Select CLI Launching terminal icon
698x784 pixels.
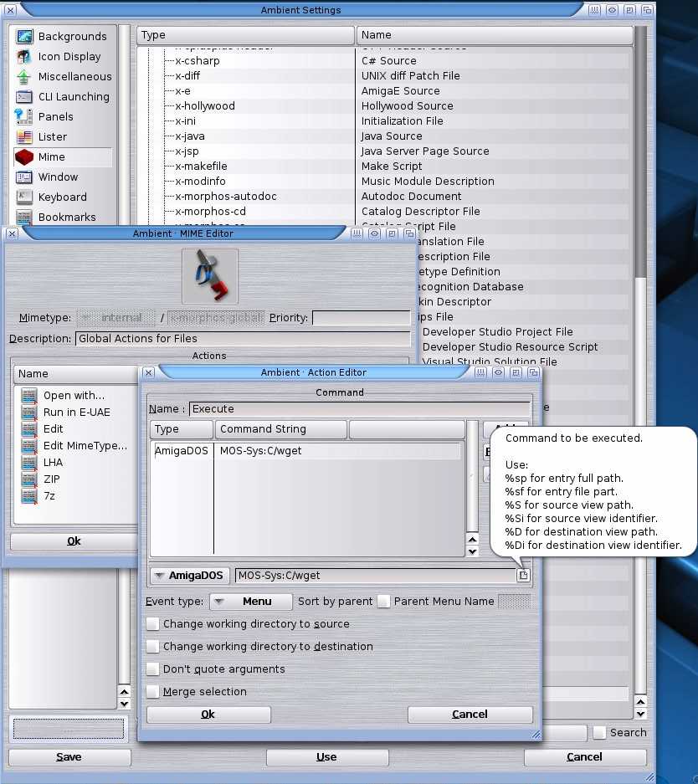pos(24,97)
